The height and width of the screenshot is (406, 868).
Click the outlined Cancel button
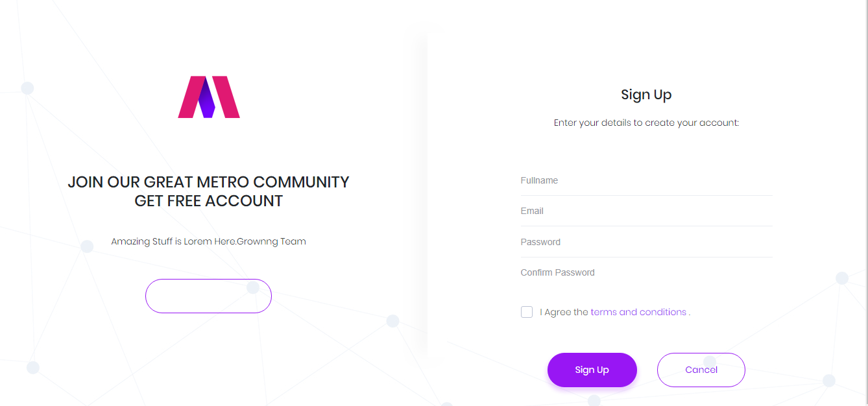701,370
